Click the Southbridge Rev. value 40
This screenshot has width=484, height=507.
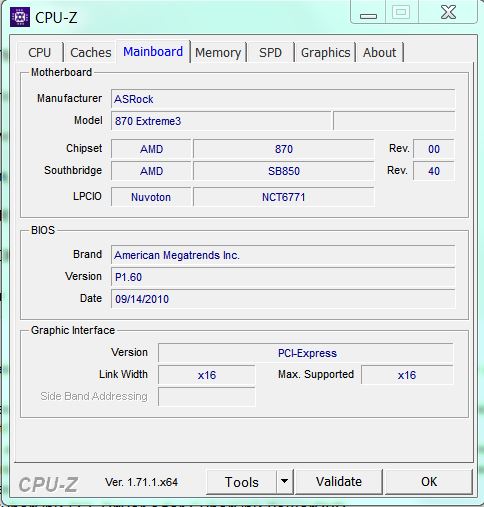(434, 171)
